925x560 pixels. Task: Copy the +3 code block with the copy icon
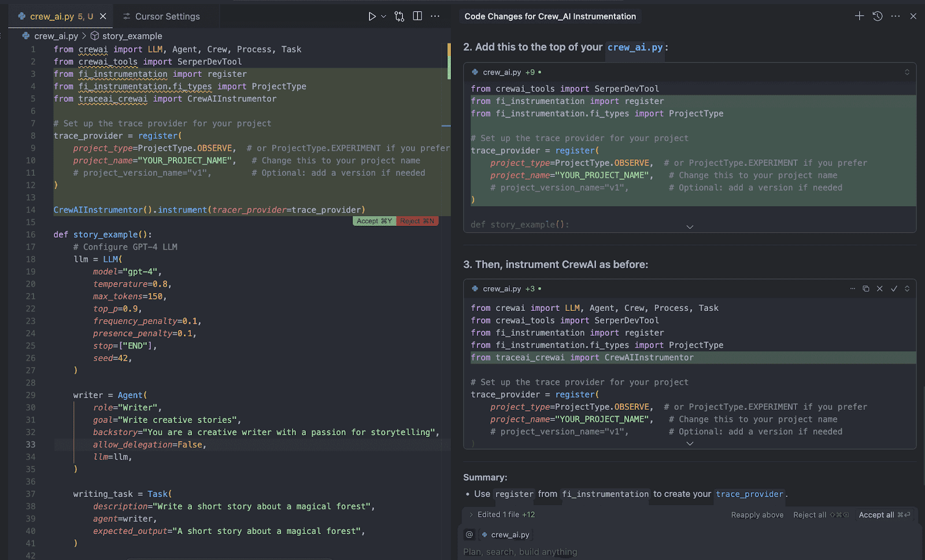click(866, 288)
